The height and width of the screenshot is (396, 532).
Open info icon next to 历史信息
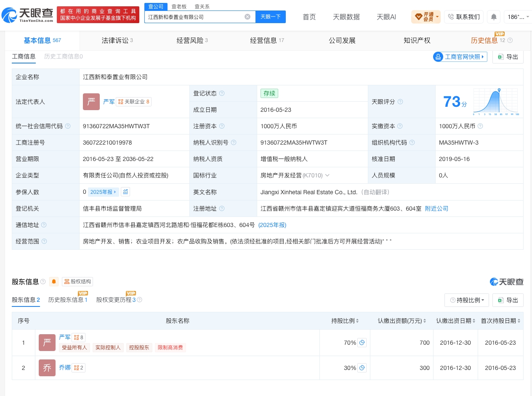[510, 41]
